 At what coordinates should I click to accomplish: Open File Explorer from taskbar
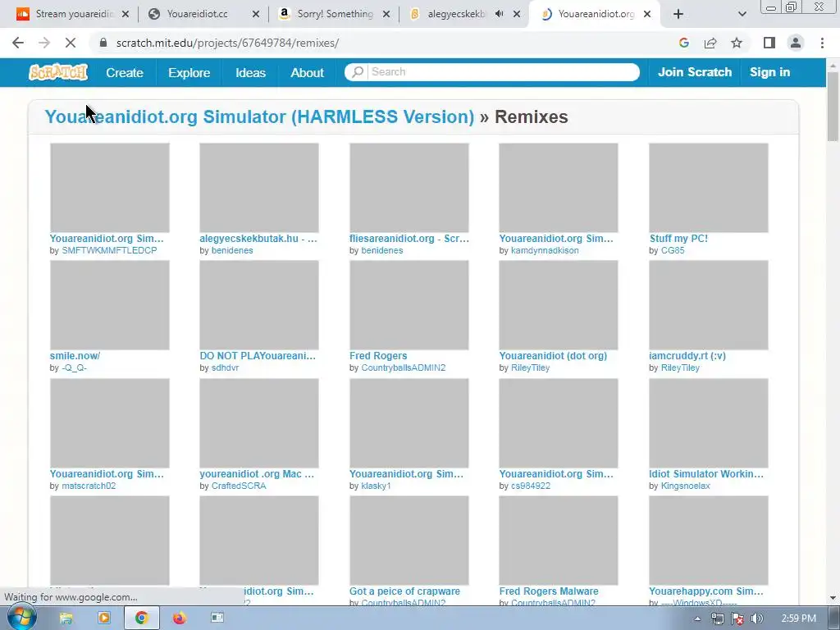coord(66,619)
